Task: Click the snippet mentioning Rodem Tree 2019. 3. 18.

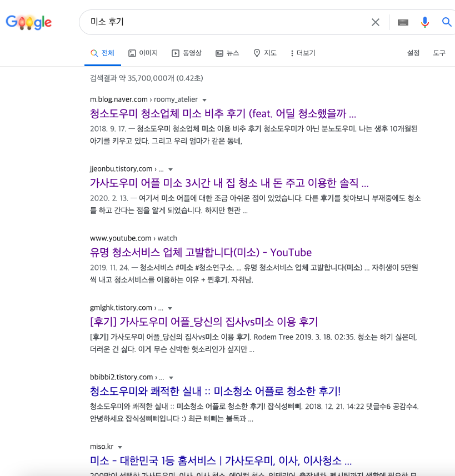Action: click(253, 343)
